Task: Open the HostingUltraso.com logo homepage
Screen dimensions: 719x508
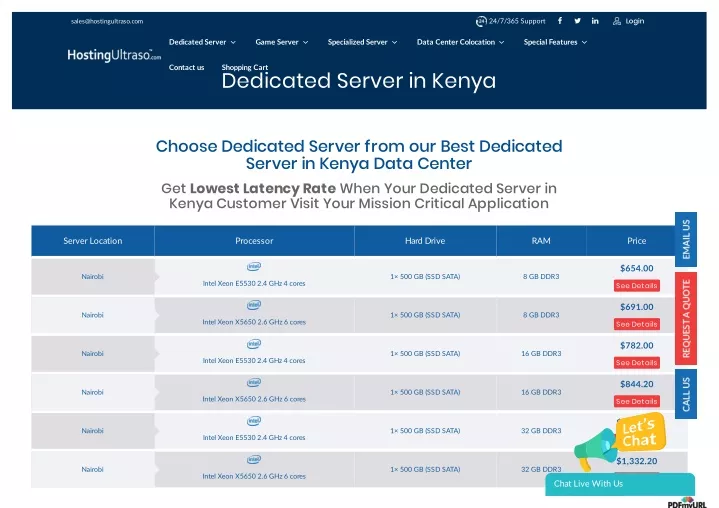Action: [114, 55]
